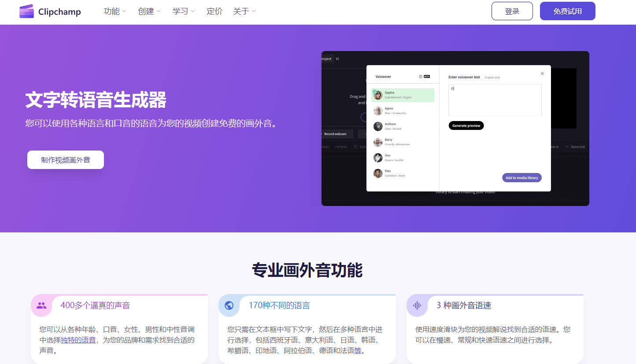Expand the 创建 navigation menu
Screen dimensions: 636x364
[x=149, y=11]
